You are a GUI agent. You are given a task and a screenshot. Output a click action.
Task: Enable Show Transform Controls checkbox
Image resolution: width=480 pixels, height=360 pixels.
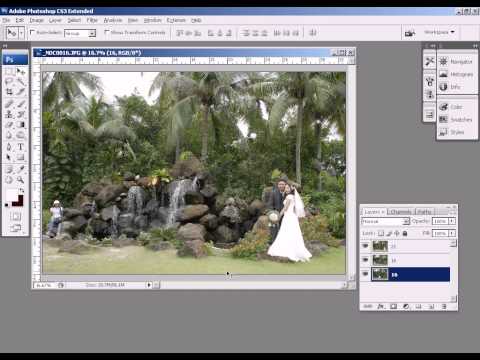(x=107, y=32)
